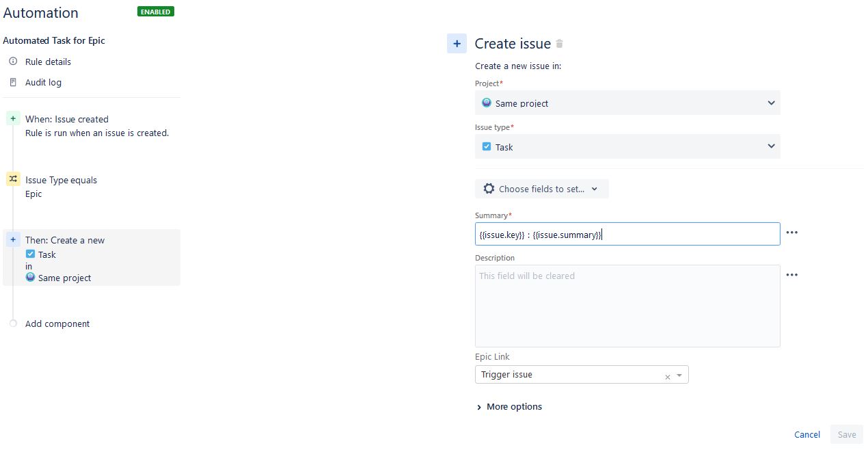Click the Task issue type icon
Image resolution: width=868 pixels, height=450 pixels.
tap(487, 146)
